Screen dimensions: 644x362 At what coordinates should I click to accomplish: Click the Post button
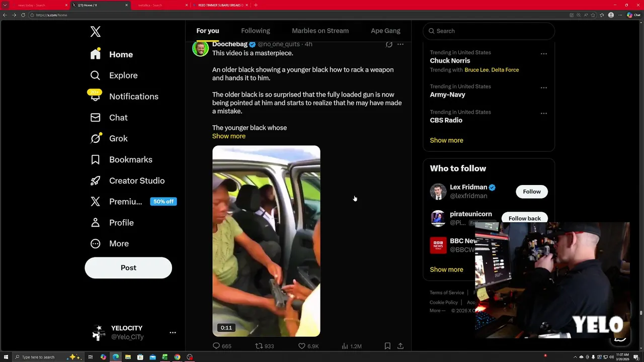pyautogui.click(x=128, y=267)
